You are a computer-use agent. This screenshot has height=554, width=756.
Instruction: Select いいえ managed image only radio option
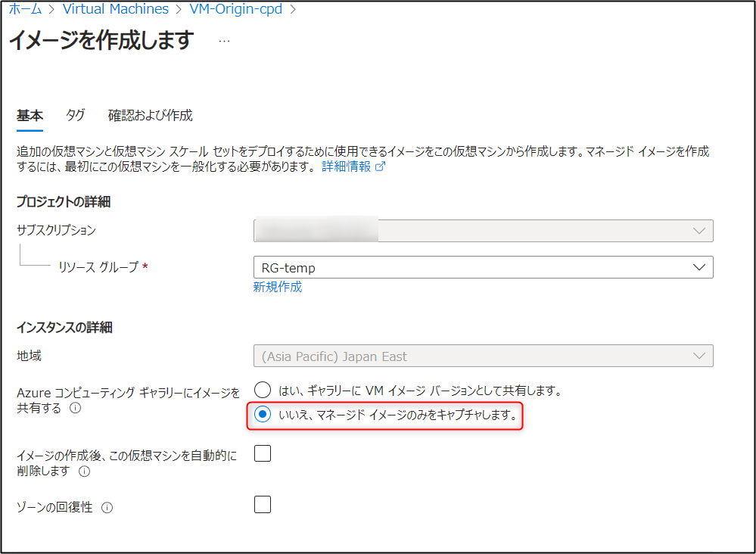(263, 414)
